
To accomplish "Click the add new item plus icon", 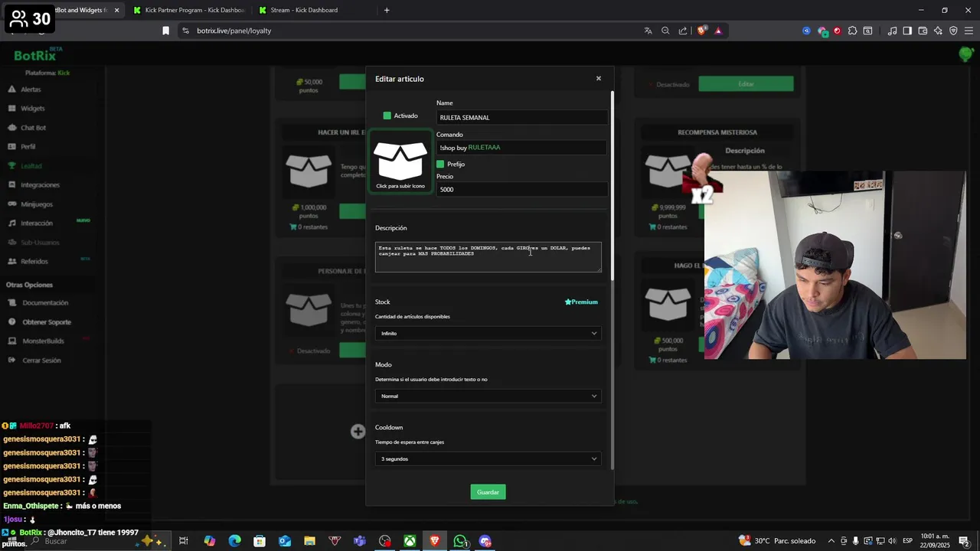I will point(358,432).
